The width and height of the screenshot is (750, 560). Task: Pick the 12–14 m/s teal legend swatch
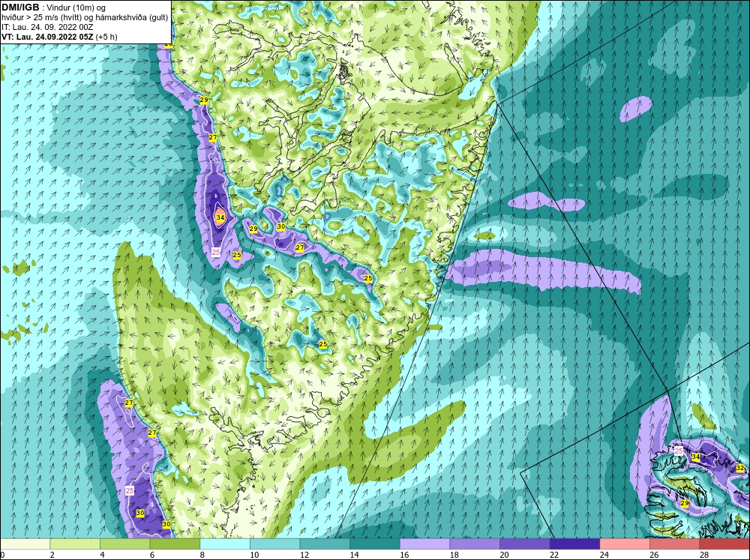(325, 544)
